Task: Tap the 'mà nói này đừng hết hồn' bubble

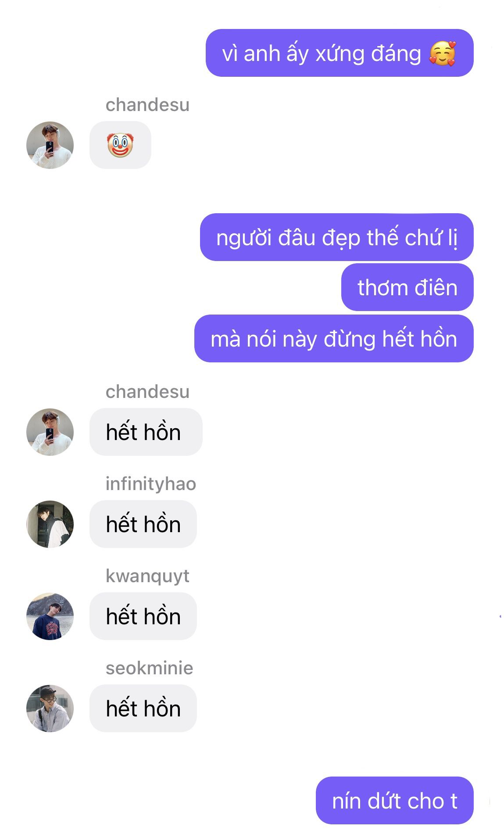Action: [334, 338]
